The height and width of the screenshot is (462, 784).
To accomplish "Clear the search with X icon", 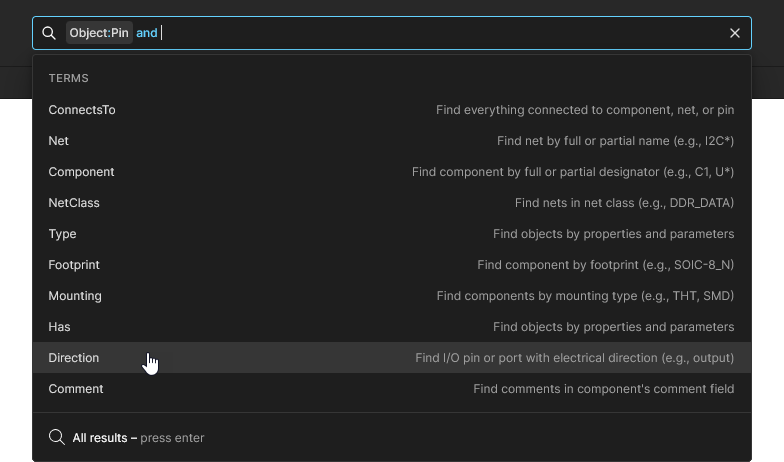I will click(734, 33).
